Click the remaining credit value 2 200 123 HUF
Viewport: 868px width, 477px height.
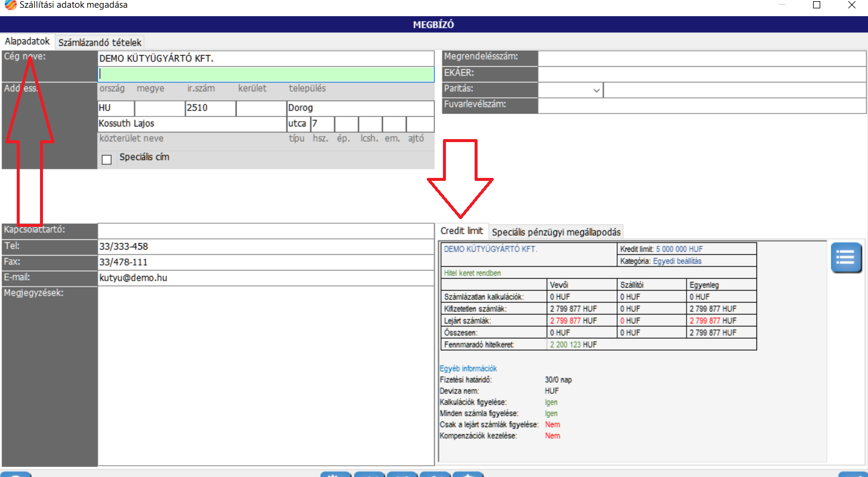(574, 344)
